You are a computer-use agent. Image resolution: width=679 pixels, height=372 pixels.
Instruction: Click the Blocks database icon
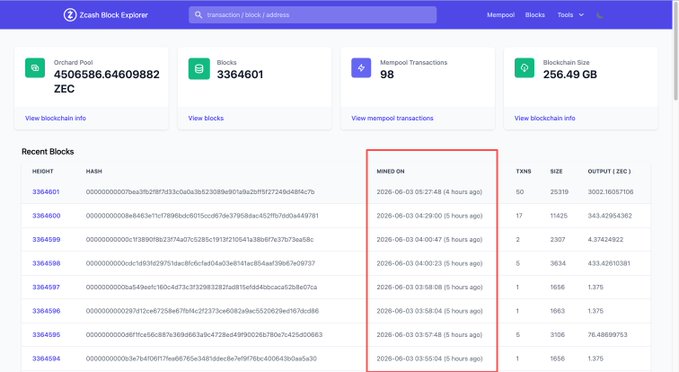(199, 68)
